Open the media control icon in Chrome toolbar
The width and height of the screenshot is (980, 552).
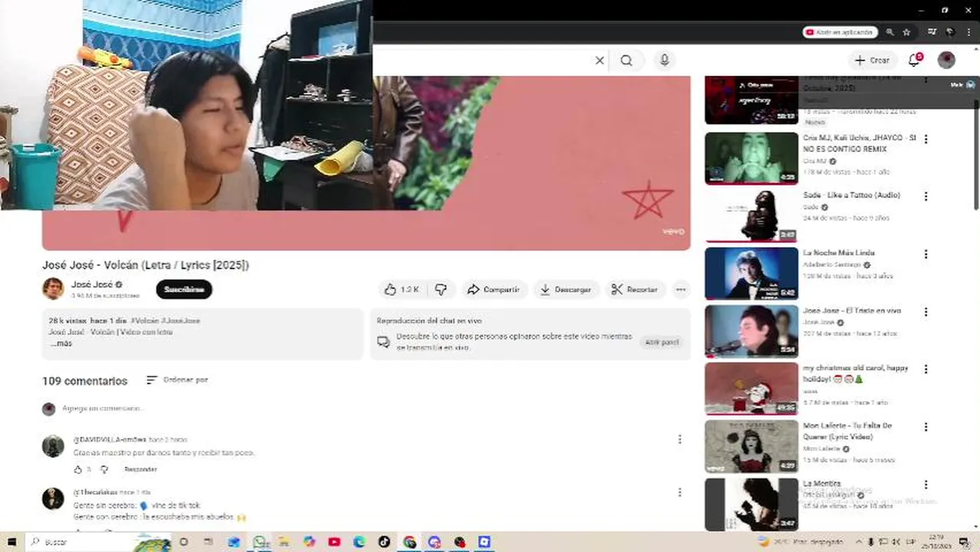click(x=932, y=32)
